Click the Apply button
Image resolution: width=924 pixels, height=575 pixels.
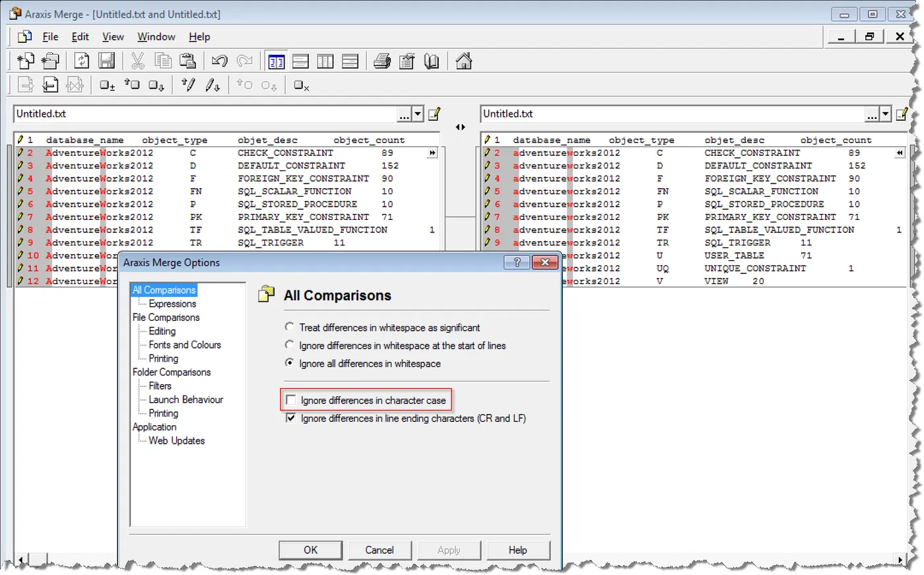(449, 550)
